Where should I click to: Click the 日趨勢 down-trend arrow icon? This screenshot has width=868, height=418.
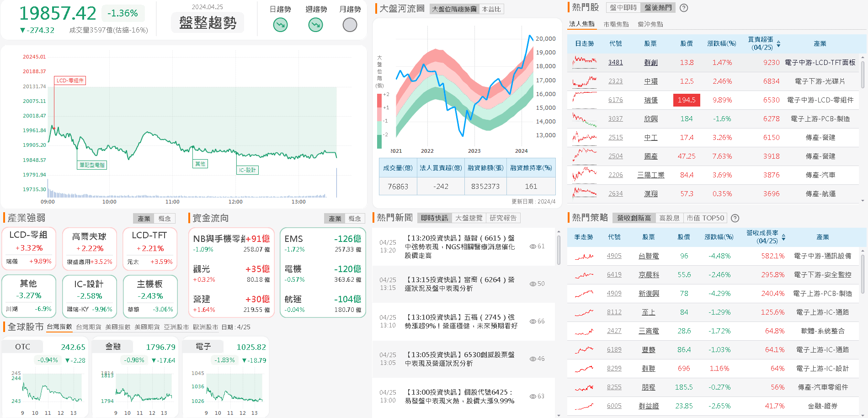280,25
